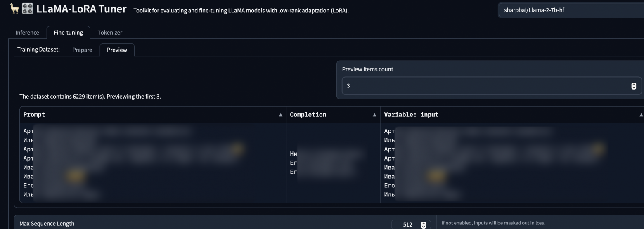The width and height of the screenshot is (644, 229).
Task: Select the Fine-tuning tab
Action: click(x=68, y=33)
